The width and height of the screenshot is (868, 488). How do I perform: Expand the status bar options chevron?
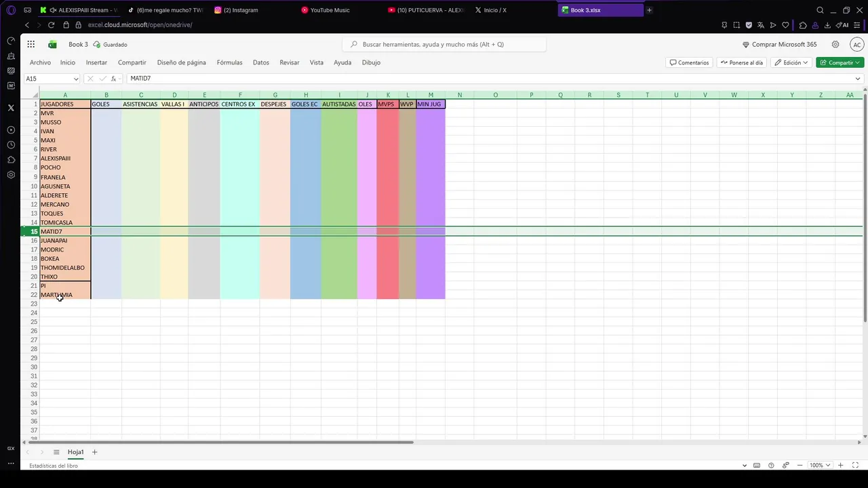(x=745, y=466)
